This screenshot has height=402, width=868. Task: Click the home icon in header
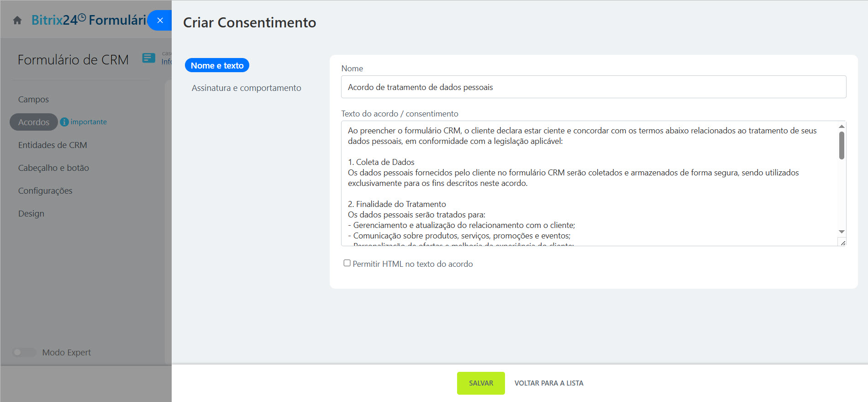pyautogui.click(x=17, y=21)
